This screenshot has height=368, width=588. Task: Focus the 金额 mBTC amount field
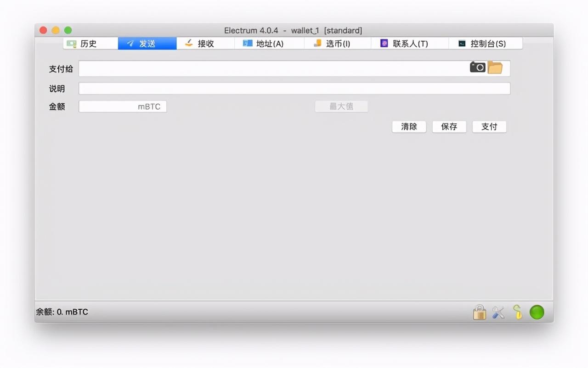(x=123, y=106)
